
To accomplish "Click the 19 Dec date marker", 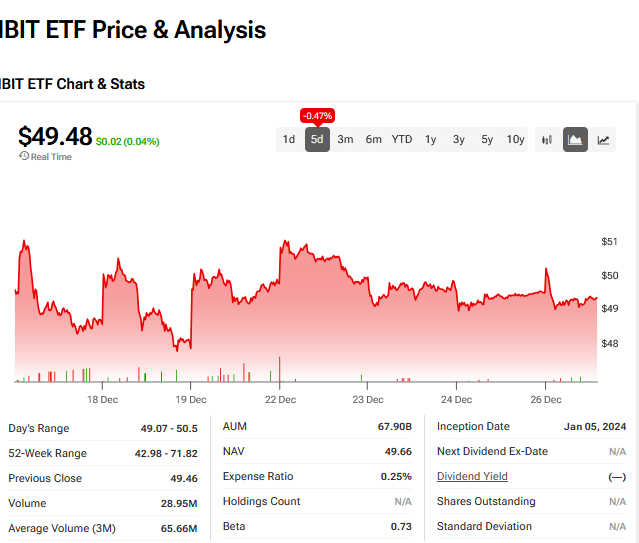I will [x=191, y=399].
